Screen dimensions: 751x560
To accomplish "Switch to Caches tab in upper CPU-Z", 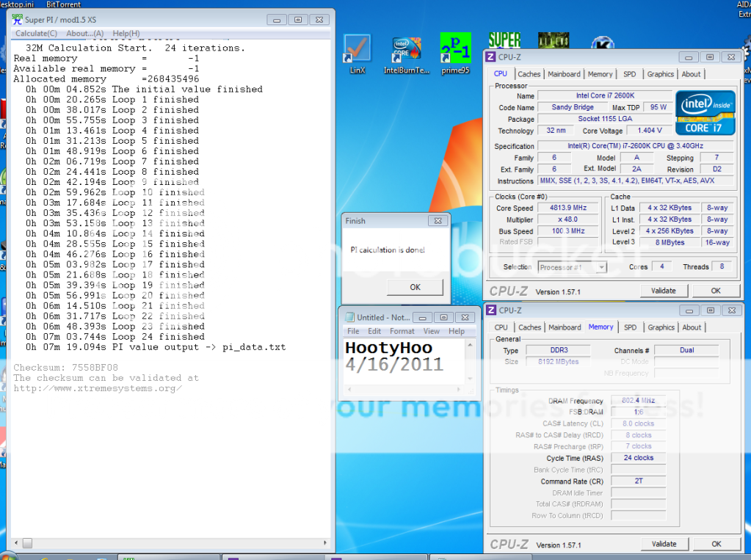I will click(529, 74).
